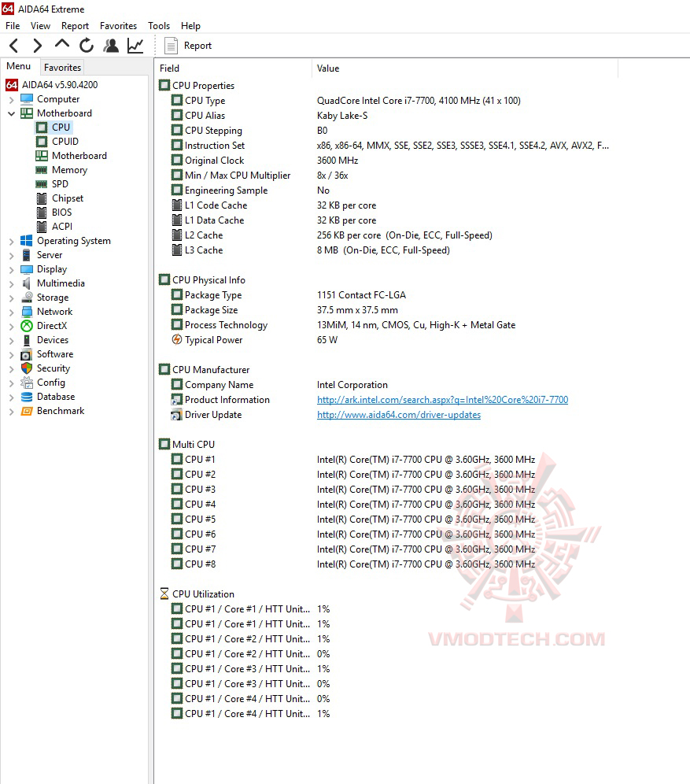The width and height of the screenshot is (690, 784).
Task: Click the Display monitor icon
Action: [27, 269]
